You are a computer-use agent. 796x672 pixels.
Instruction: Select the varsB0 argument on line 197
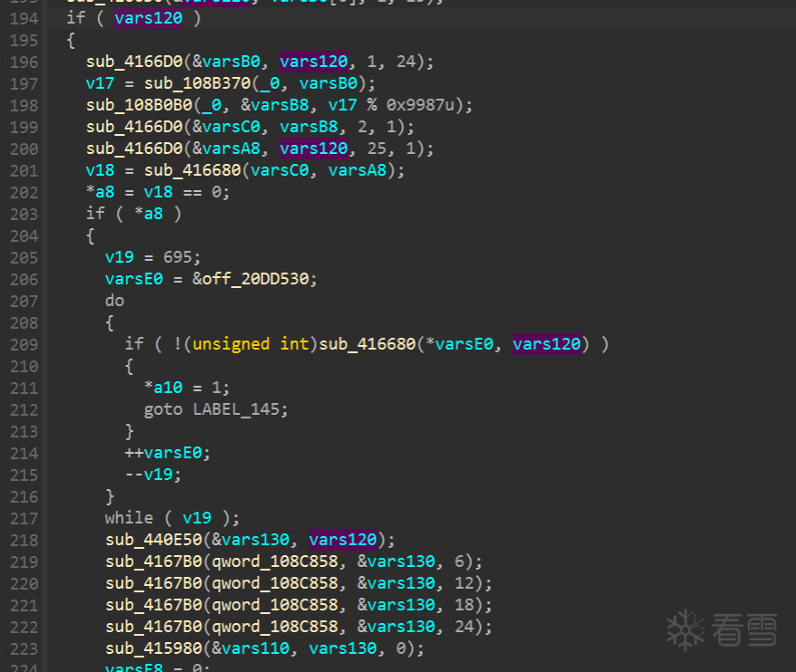coord(328,83)
